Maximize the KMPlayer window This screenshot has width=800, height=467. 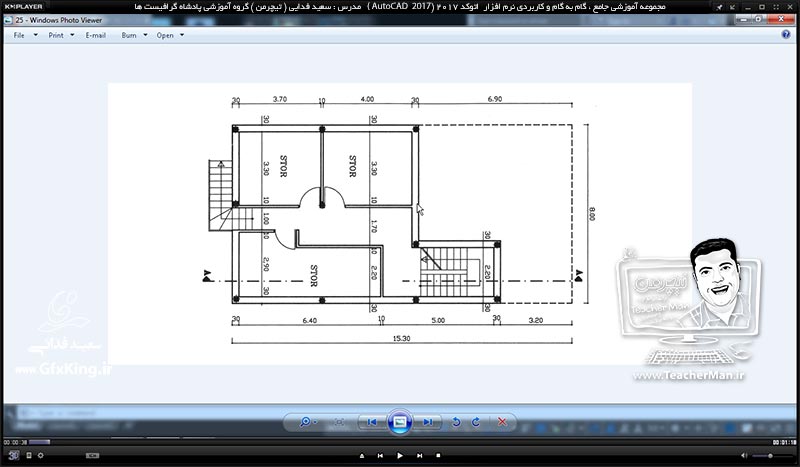[762, 7]
